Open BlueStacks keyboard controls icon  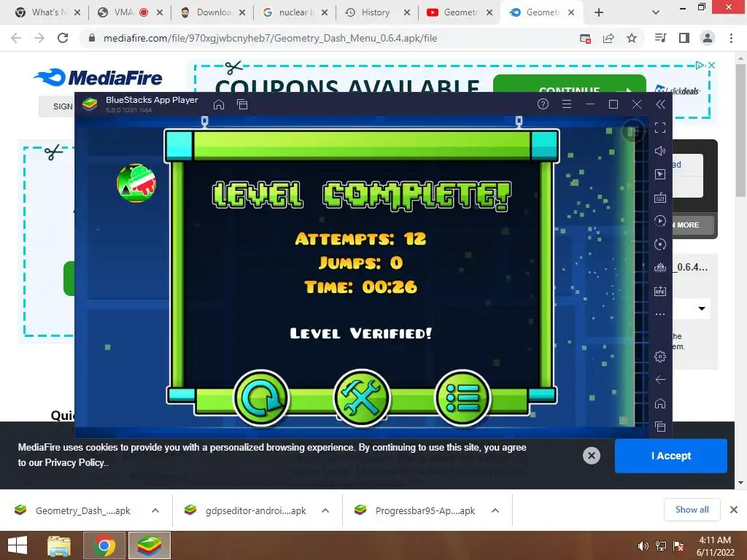[660, 198]
